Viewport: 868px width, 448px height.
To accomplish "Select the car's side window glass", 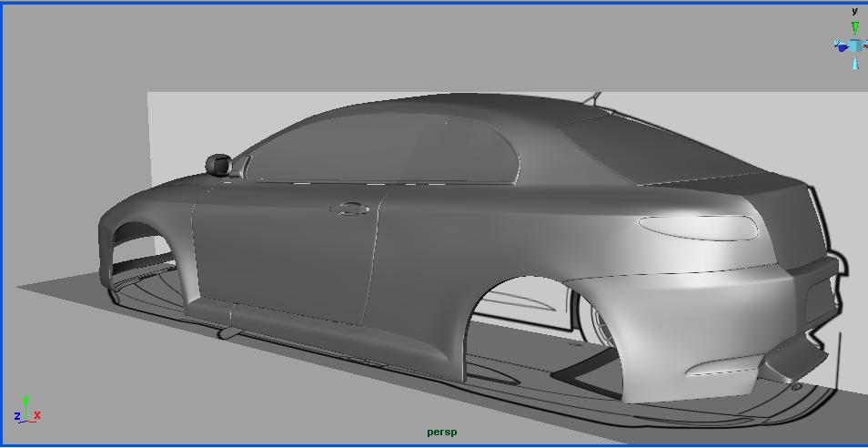I will 382,148.
